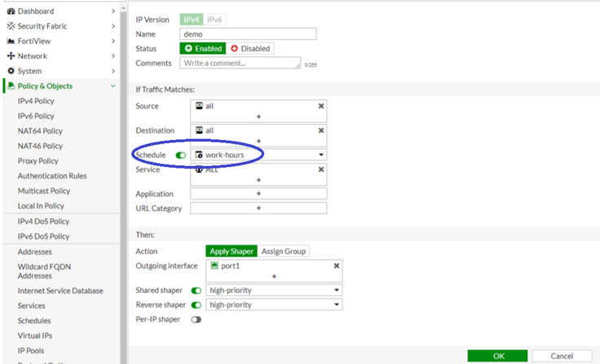
Task: Remove ALL service entry with X
Action: pos(321,169)
